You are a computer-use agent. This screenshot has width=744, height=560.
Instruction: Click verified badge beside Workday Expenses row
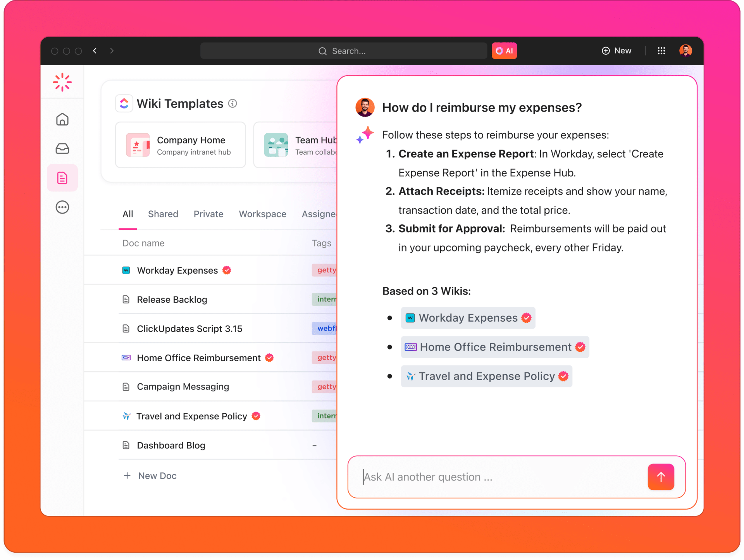pos(227,270)
